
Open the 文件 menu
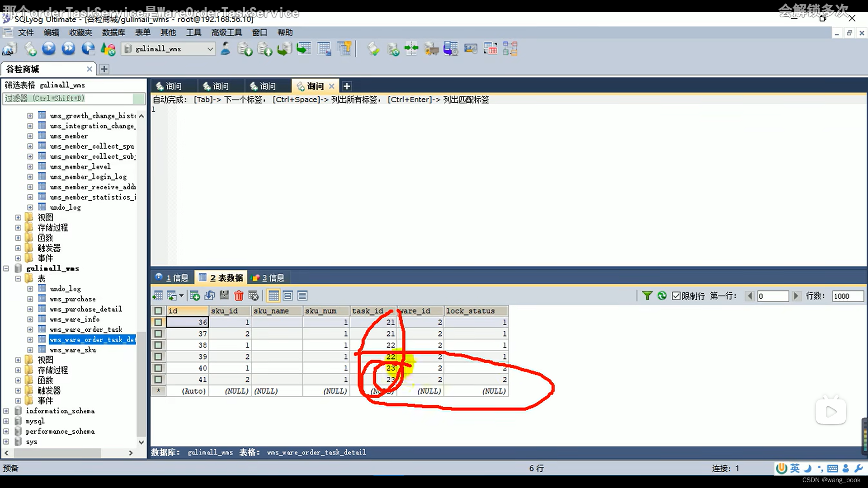tap(26, 33)
